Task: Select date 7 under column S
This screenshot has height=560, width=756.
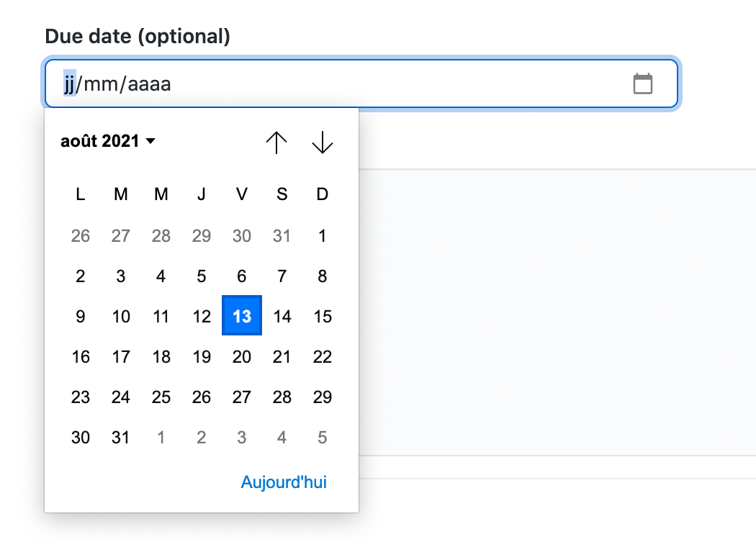Action: 282,276
